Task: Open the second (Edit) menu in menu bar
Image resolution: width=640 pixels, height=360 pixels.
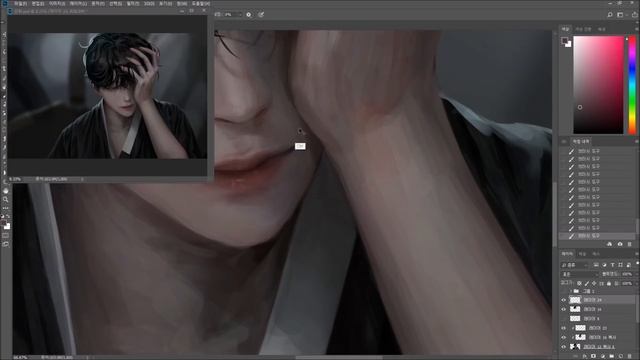Action: [x=38, y=3]
